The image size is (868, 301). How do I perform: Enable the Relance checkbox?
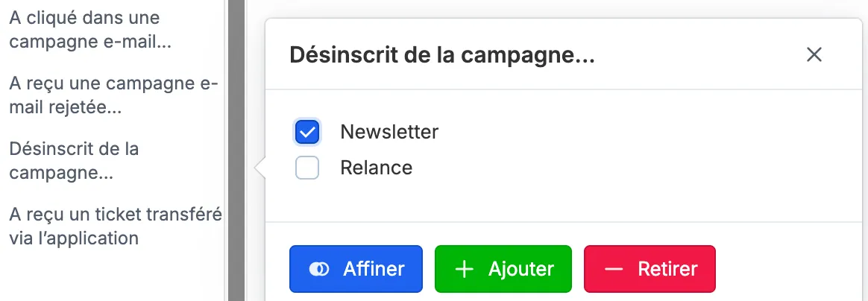[306, 168]
